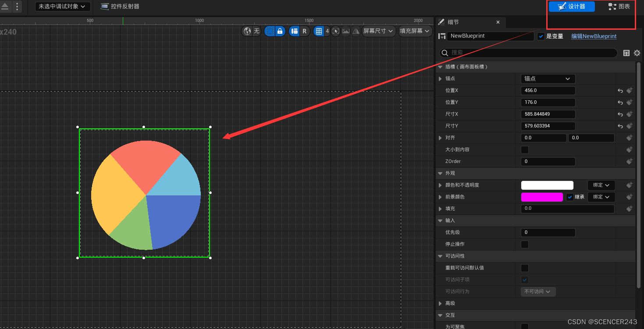Open the 未选中调试对象 debug object dropdown
This screenshot has height=329, width=644.
tap(63, 7)
